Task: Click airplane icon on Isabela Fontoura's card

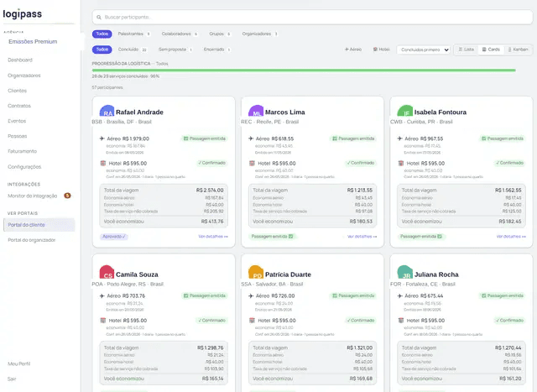Action: (400, 139)
